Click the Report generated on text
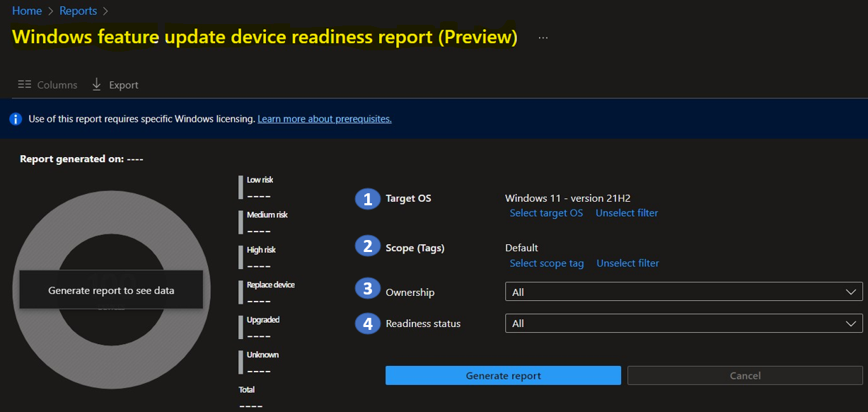 click(x=81, y=159)
